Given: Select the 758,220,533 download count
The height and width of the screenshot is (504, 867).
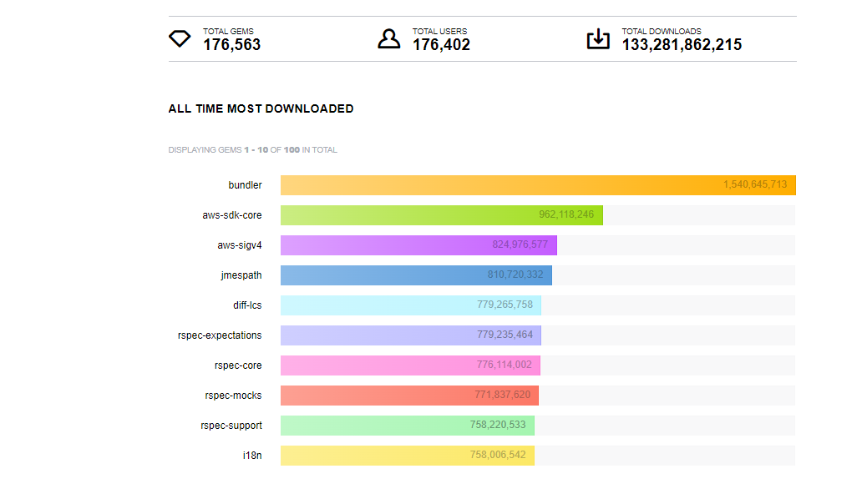Looking at the screenshot, I should click(498, 425).
